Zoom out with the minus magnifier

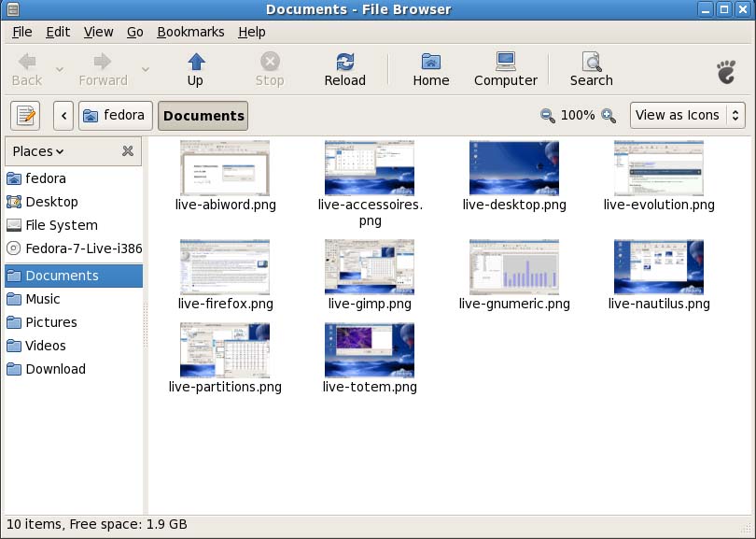pyautogui.click(x=548, y=116)
